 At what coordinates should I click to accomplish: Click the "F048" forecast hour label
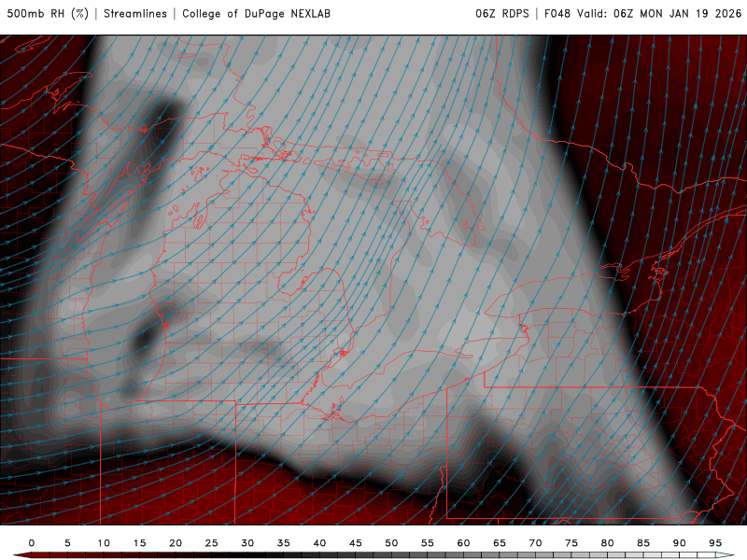[x=557, y=13]
